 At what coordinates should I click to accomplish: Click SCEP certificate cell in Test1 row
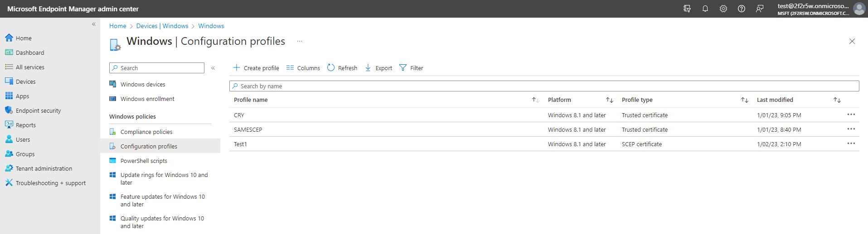pyautogui.click(x=642, y=144)
